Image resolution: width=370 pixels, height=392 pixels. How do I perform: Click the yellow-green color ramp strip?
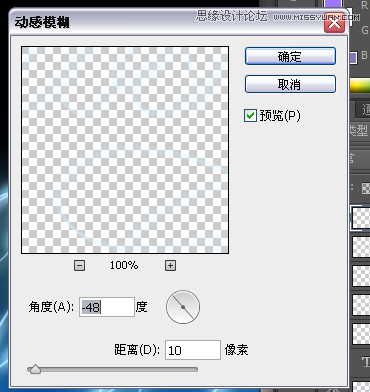coord(360,86)
